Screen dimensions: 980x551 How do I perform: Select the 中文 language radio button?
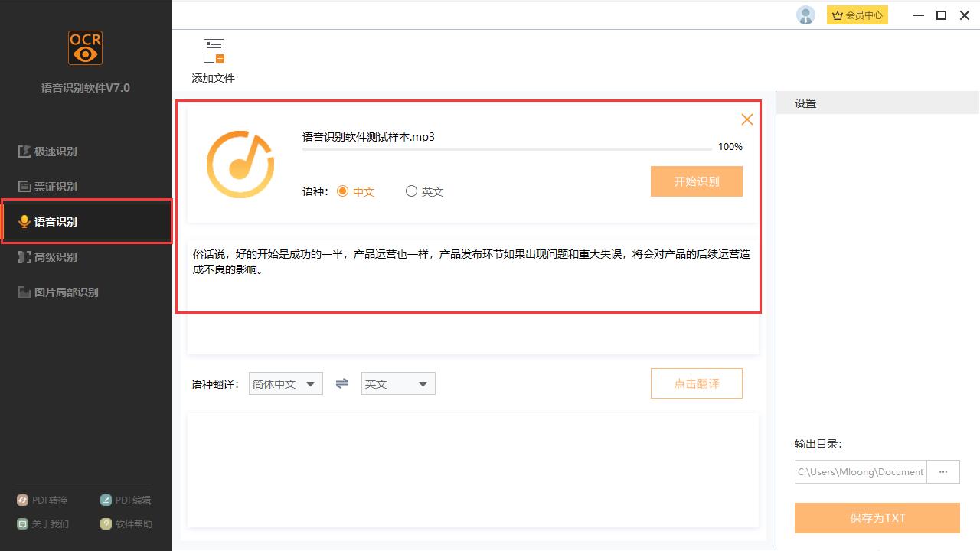[343, 191]
